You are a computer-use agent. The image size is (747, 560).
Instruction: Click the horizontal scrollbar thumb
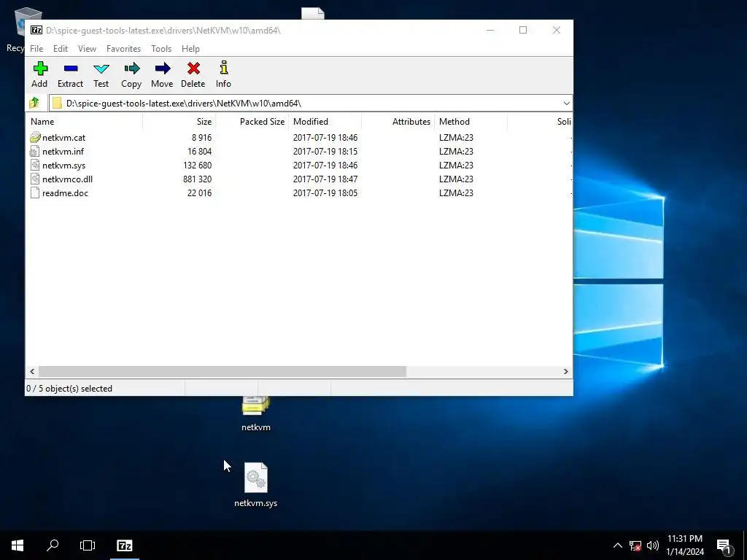222,371
